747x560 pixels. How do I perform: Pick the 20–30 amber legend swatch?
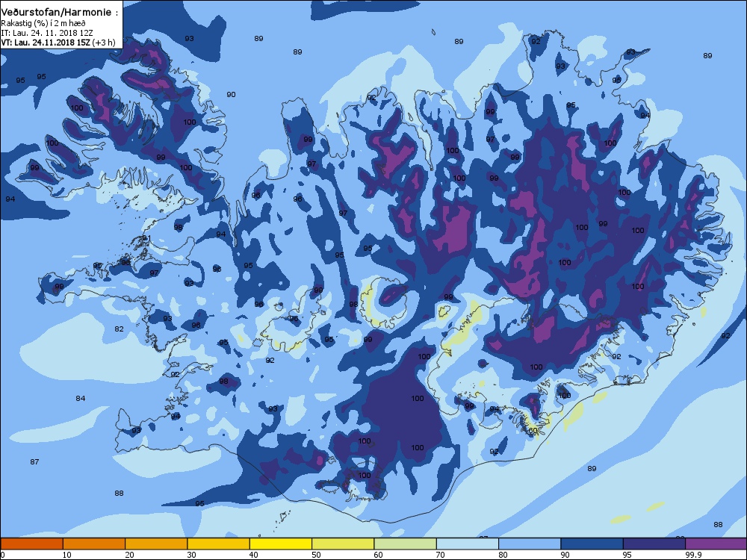[x=156, y=544]
